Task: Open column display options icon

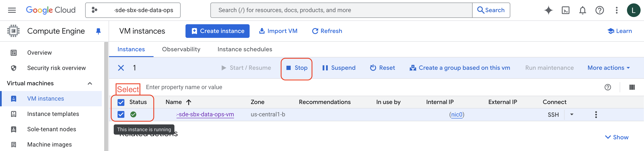Action: pos(631,87)
